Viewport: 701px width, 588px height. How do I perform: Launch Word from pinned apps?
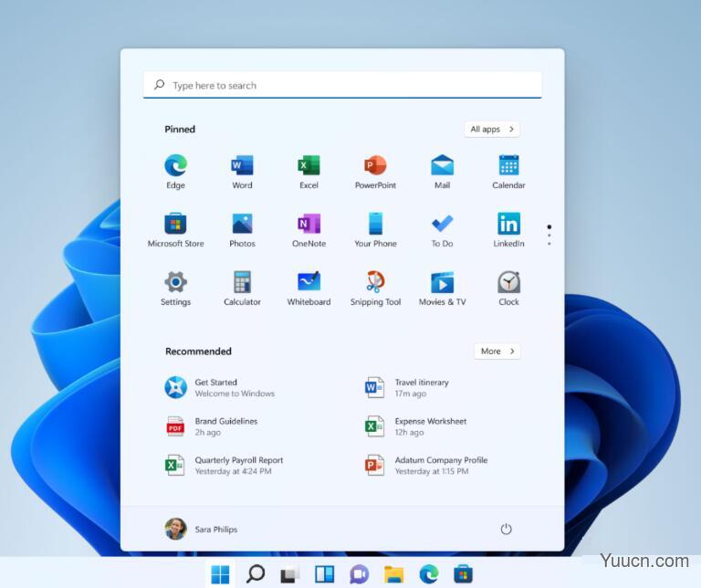[242, 172]
